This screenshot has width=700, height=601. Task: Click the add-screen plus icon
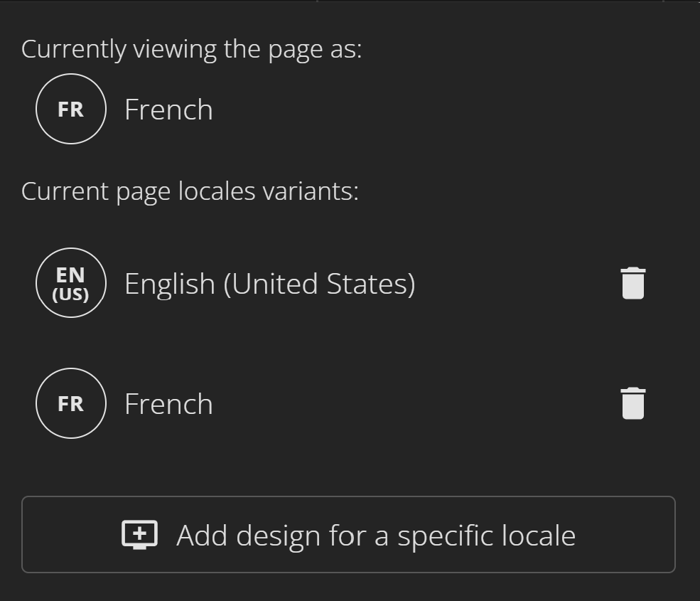(x=140, y=535)
